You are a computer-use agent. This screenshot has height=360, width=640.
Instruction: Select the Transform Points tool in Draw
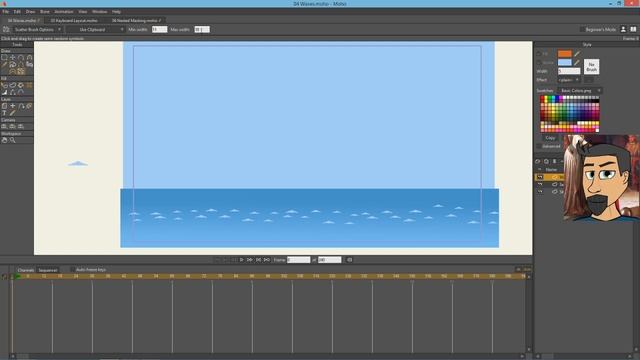[x=13, y=58]
